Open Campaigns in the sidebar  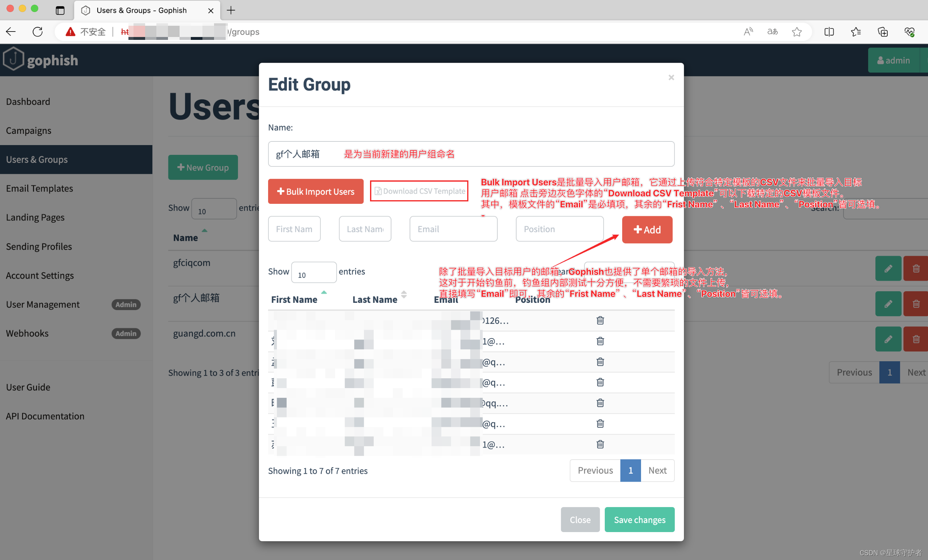(x=29, y=130)
